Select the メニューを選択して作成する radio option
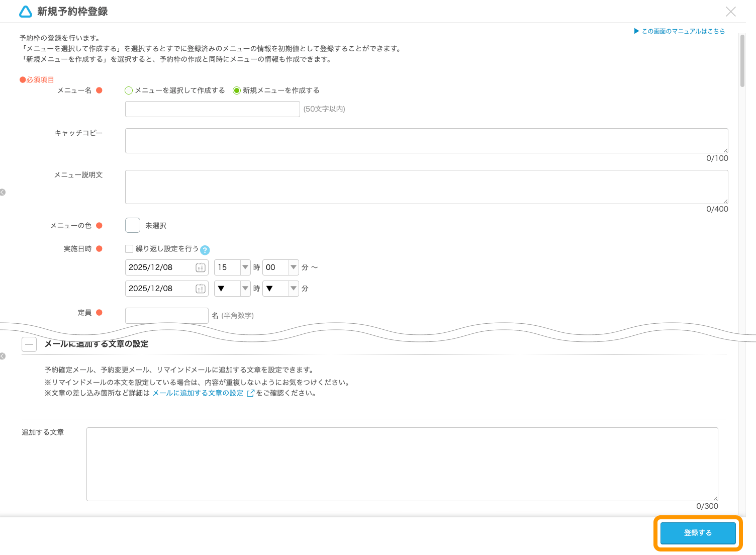Image resolution: width=756 pixels, height=555 pixels. (129, 90)
